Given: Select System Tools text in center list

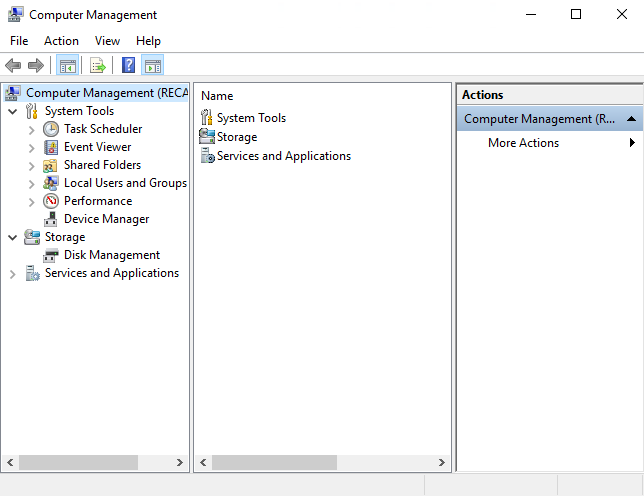Looking at the screenshot, I should [251, 118].
